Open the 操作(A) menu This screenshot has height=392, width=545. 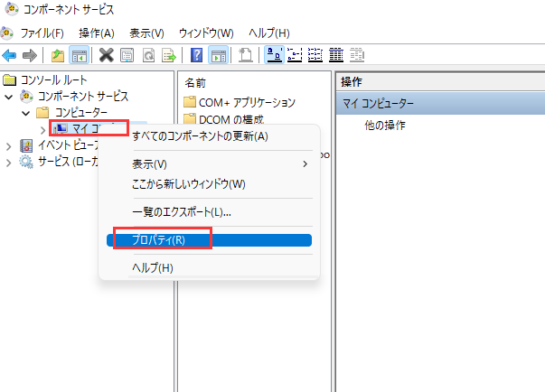(97, 33)
